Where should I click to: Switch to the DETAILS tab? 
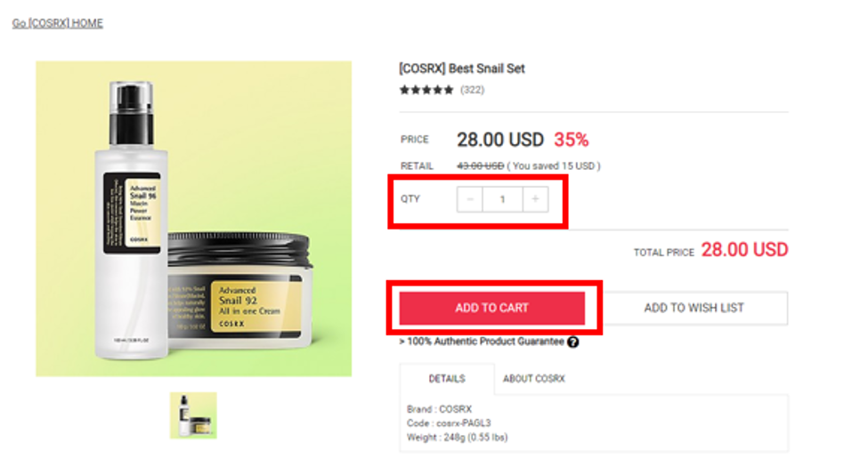[x=447, y=379]
